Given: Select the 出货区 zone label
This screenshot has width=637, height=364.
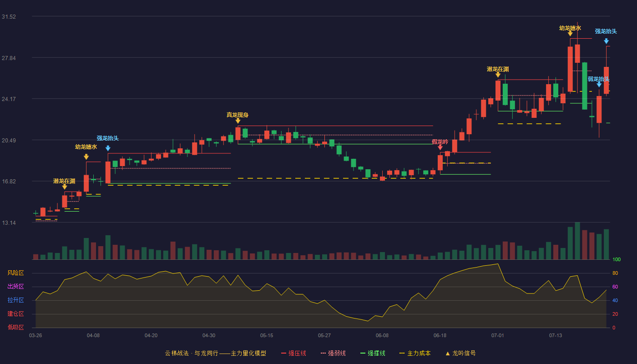Looking at the screenshot, I should click(x=16, y=287).
